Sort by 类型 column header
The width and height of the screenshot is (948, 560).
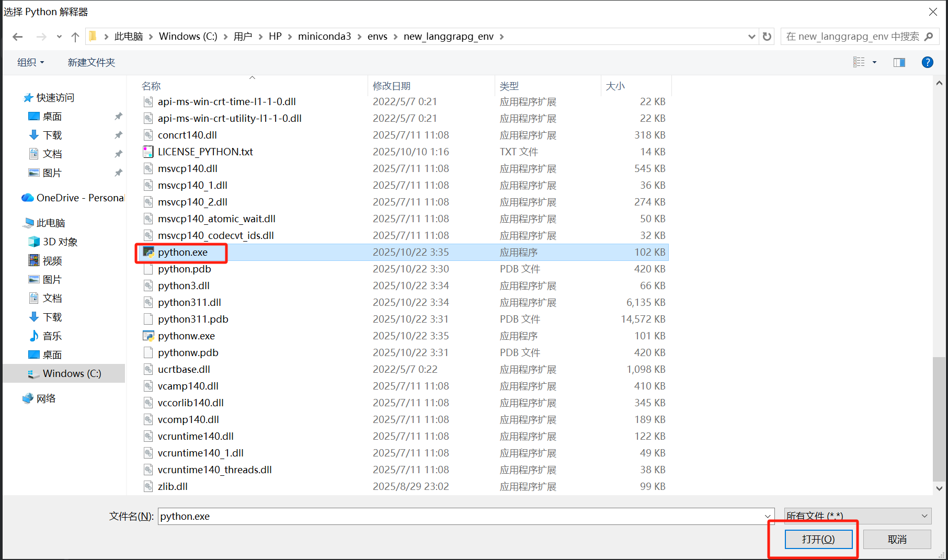pyautogui.click(x=509, y=86)
